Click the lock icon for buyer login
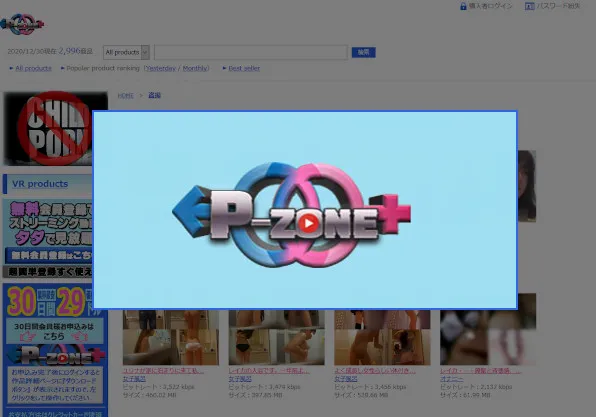 (463, 6)
